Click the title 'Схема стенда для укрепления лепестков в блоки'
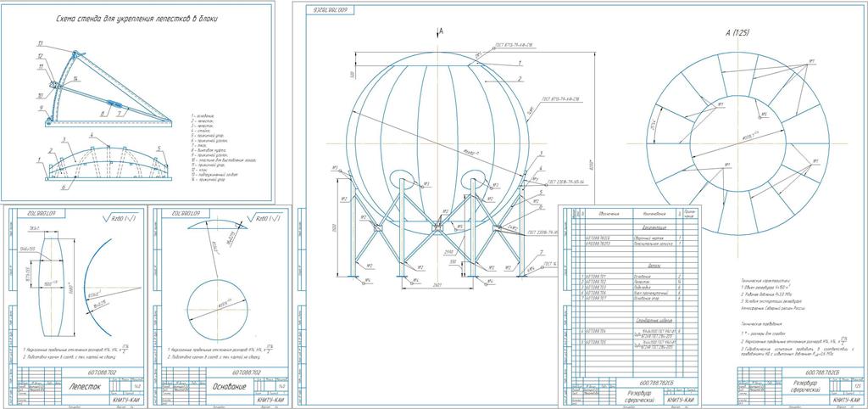 pyautogui.click(x=136, y=19)
